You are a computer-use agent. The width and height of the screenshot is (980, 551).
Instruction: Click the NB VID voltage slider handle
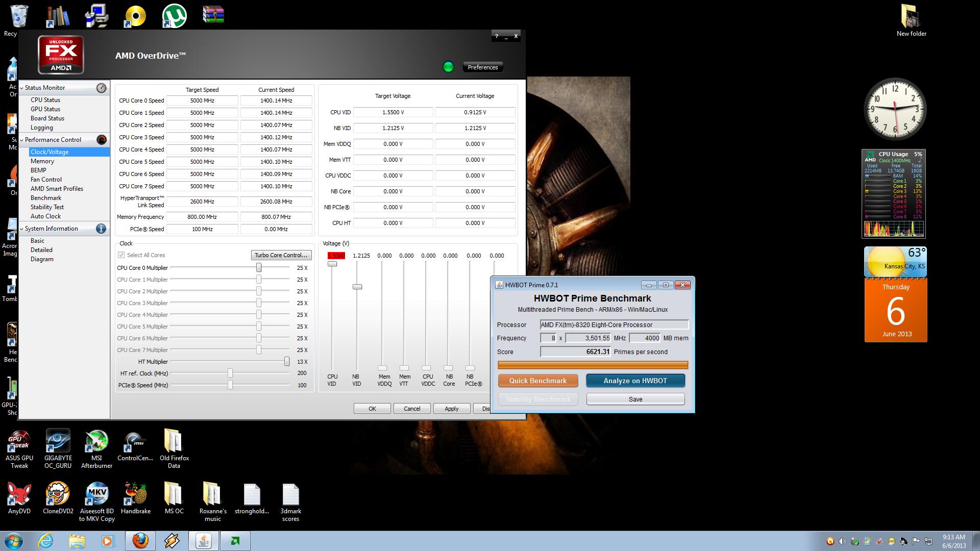[357, 287]
